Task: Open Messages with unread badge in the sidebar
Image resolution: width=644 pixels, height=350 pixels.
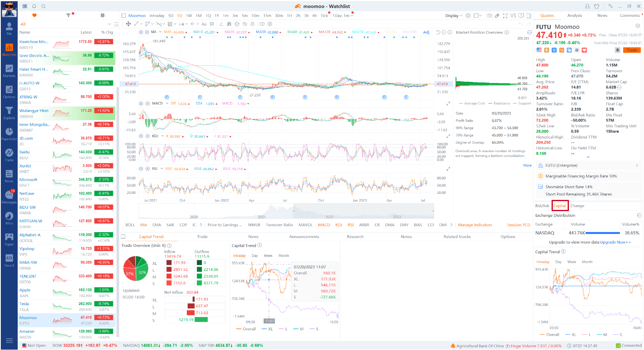Action: [9, 197]
